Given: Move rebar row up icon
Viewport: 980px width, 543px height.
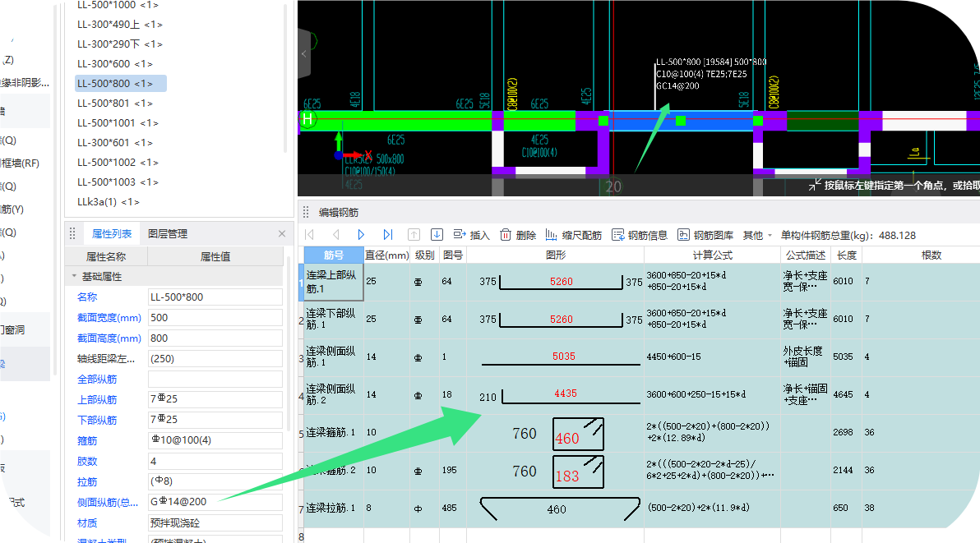Looking at the screenshot, I should tap(414, 235).
